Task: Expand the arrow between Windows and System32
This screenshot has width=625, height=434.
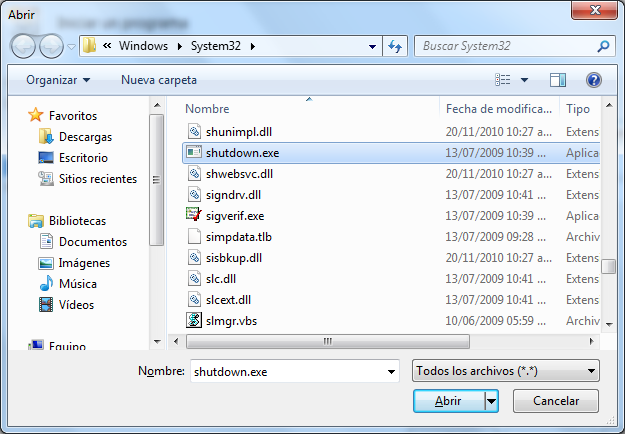Action: (180, 46)
